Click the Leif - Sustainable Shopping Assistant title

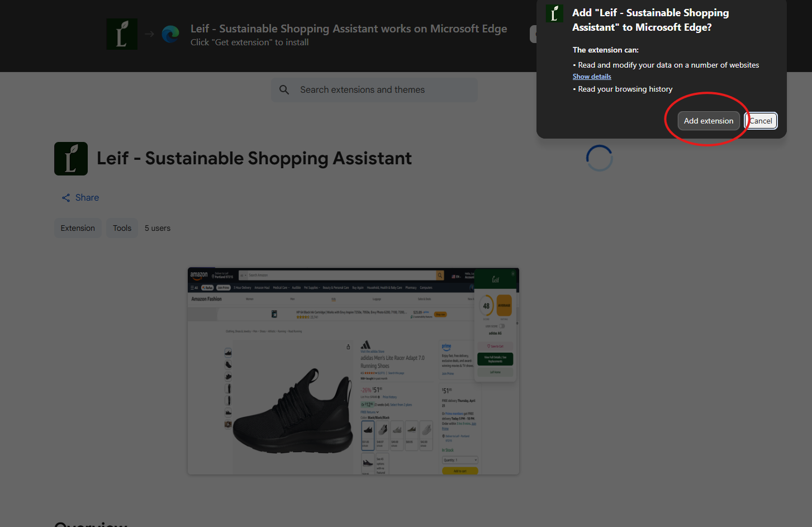[x=254, y=159]
